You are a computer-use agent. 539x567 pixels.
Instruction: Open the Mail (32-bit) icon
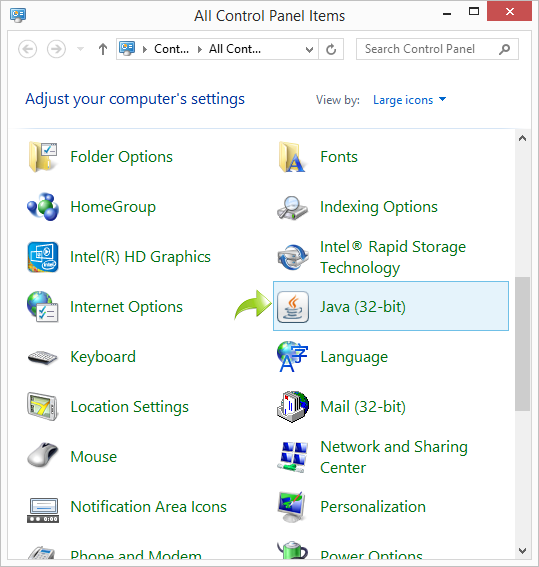[x=293, y=407]
